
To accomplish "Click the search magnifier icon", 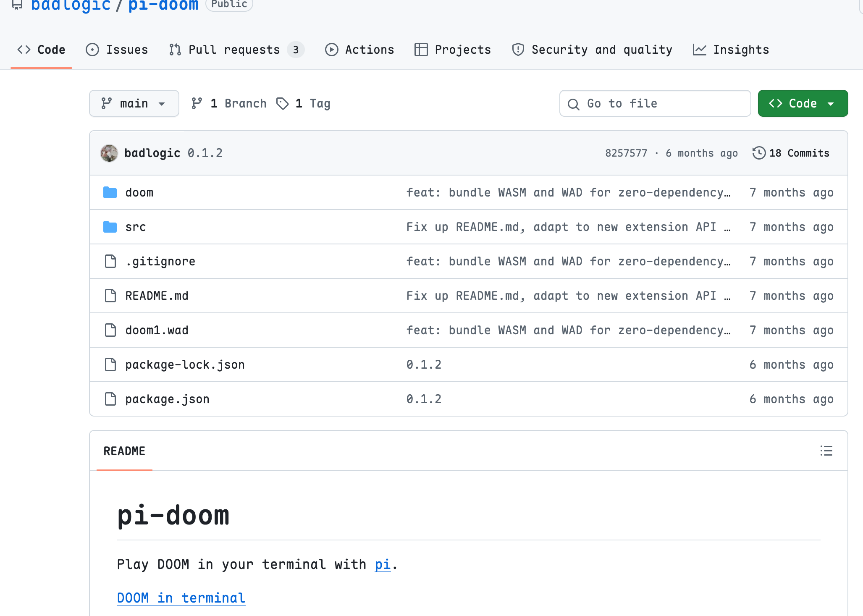I will pos(573,104).
